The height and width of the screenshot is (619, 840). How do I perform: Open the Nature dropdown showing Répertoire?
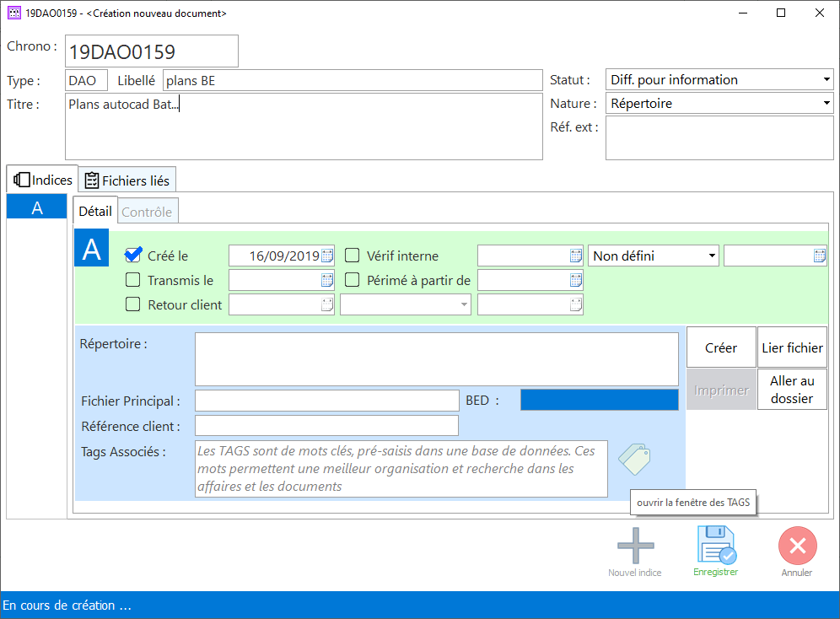pos(825,103)
